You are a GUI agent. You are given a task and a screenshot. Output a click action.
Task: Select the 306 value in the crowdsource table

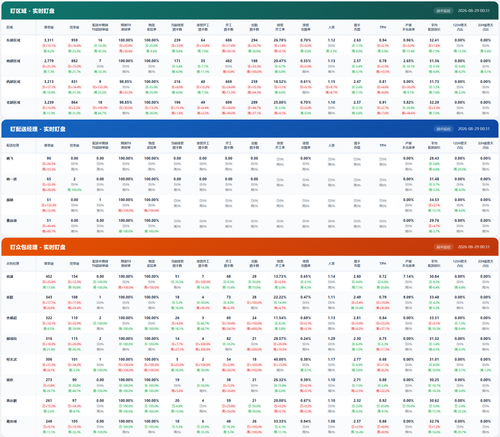point(49,359)
